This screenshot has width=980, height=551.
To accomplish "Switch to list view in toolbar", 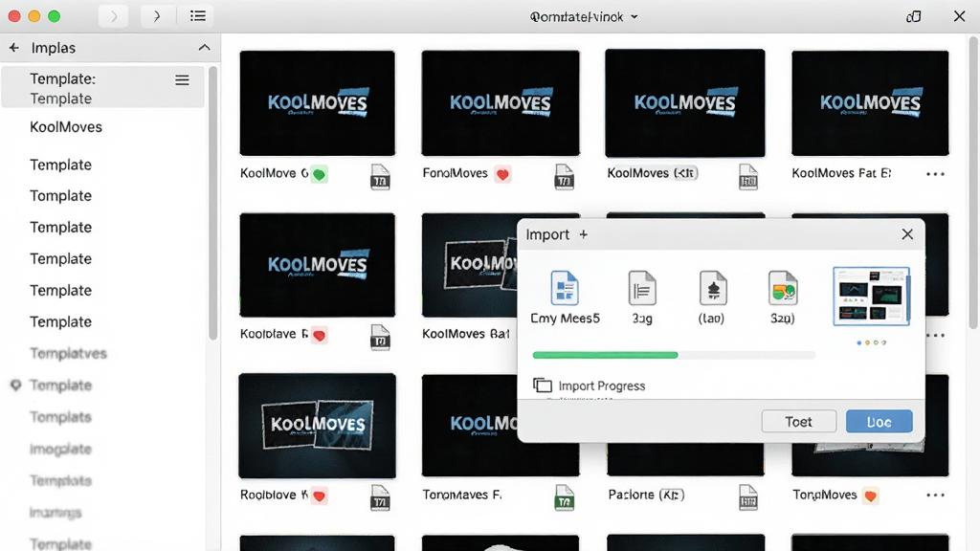I will coord(197,16).
